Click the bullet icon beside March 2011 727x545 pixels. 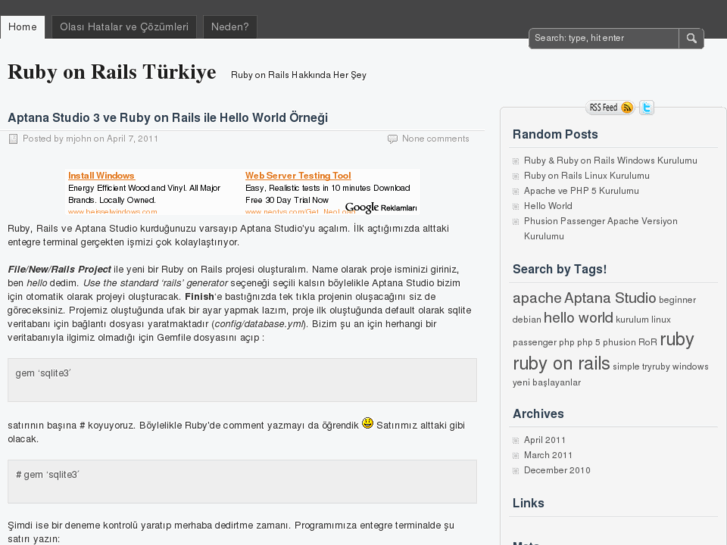[x=516, y=455]
